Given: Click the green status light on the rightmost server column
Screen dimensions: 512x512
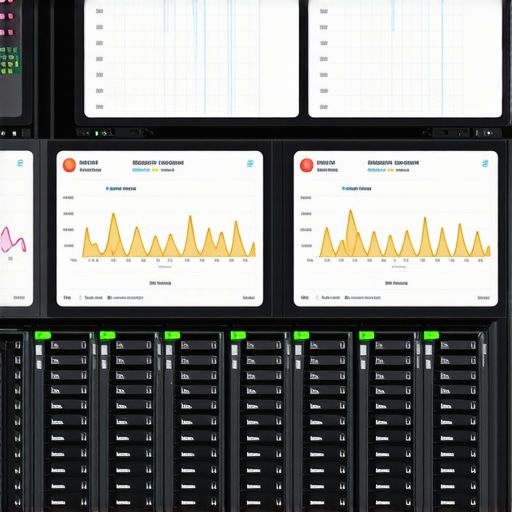Looking at the screenshot, I should [x=431, y=335].
